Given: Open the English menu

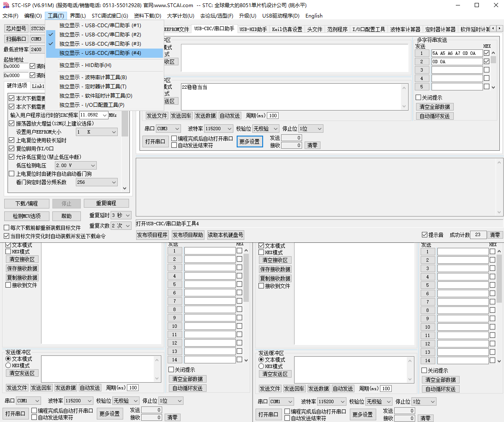Looking at the screenshot, I should (x=314, y=16).
